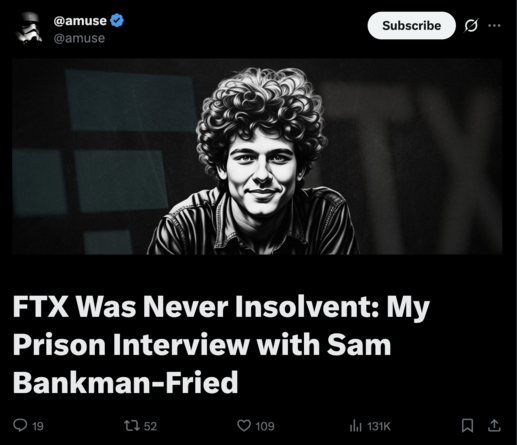Click the Subscribe button
Screen dimensions: 517x445
411,25
